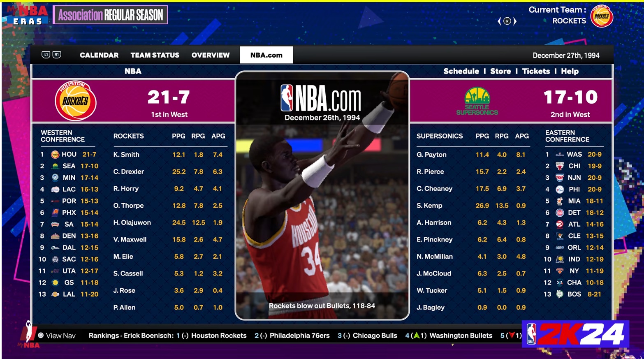Image resolution: width=644 pixels, height=359 pixels.
Task: Switch to next team with right arrow
Action: [515, 21]
